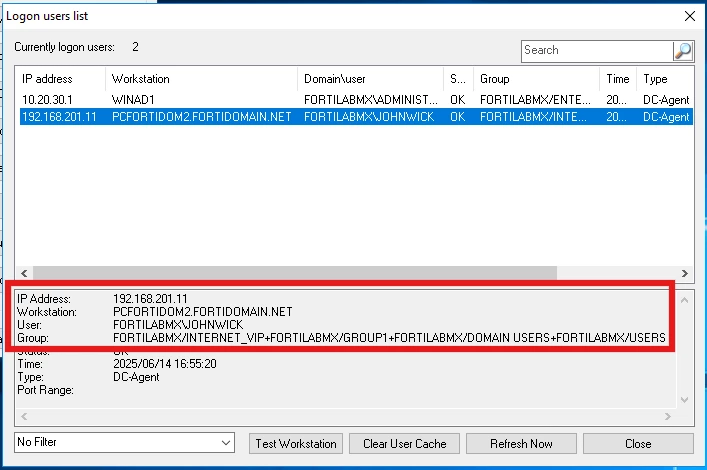Click the FORTILABMX/ENTE... group cell
The image size is (707, 470).
point(535,100)
